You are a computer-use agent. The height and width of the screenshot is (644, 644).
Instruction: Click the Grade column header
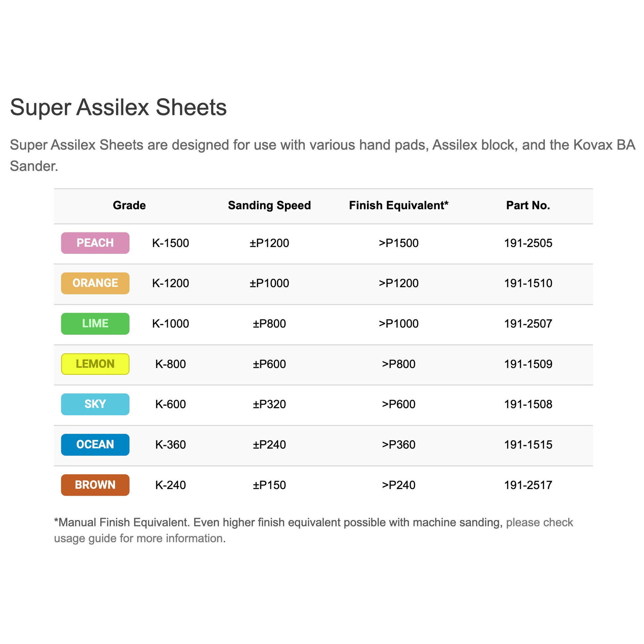(129, 205)
